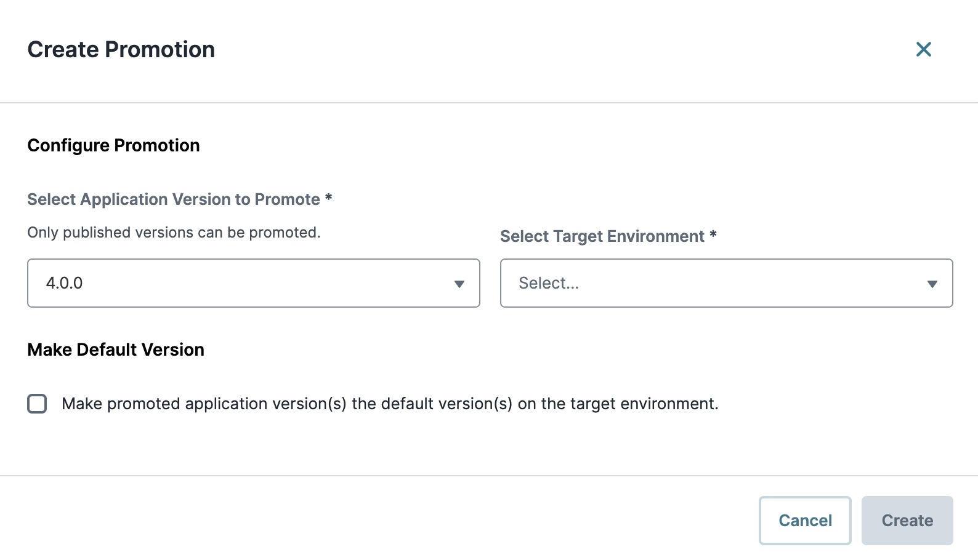The width and height of the screenshot is (978, 560).
Task: Click the Make Default Version heading
Action: [116, 350]
